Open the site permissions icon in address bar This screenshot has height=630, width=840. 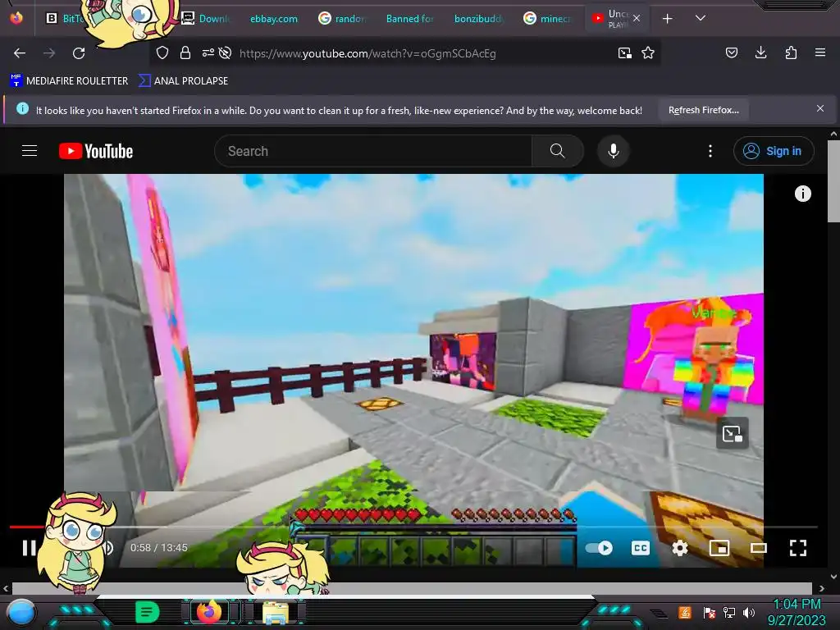(x=208, y=52)
